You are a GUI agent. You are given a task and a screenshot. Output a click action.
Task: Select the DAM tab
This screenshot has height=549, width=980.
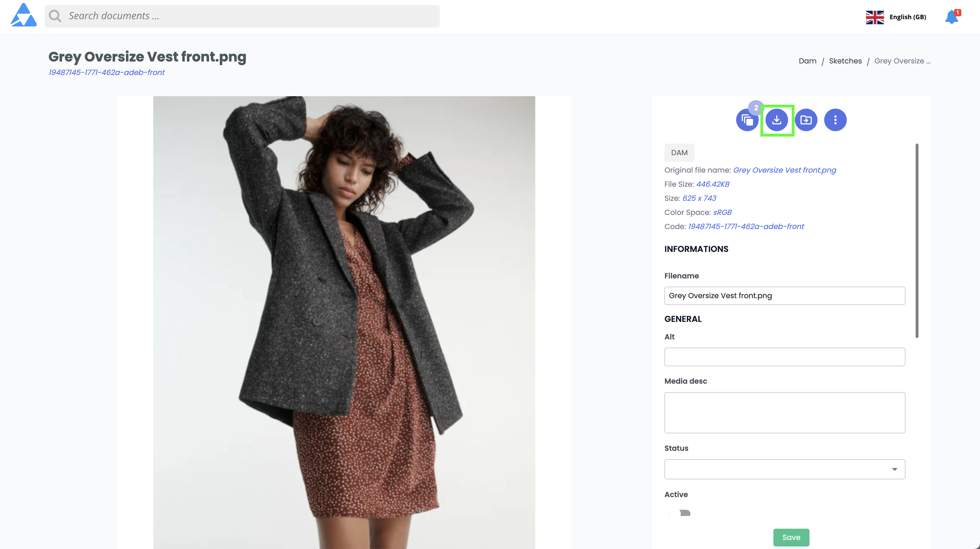click(679, 152)
